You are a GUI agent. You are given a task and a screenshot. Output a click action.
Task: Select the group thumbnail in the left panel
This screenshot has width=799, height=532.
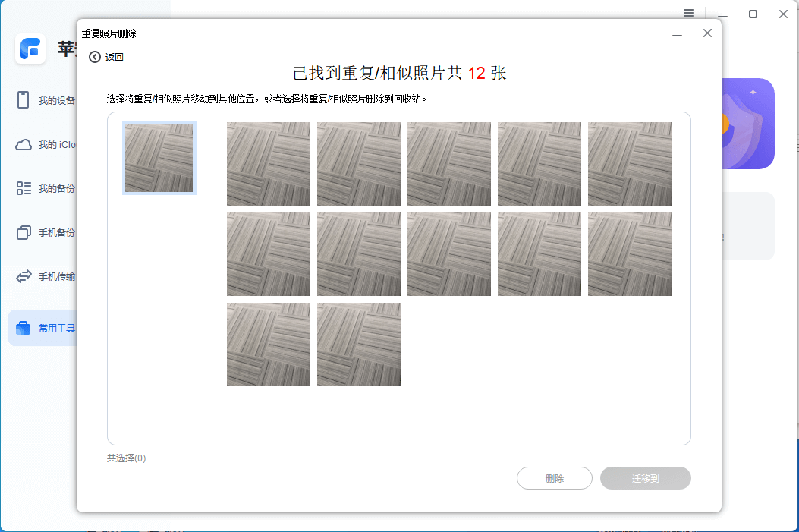coord(159,158)
